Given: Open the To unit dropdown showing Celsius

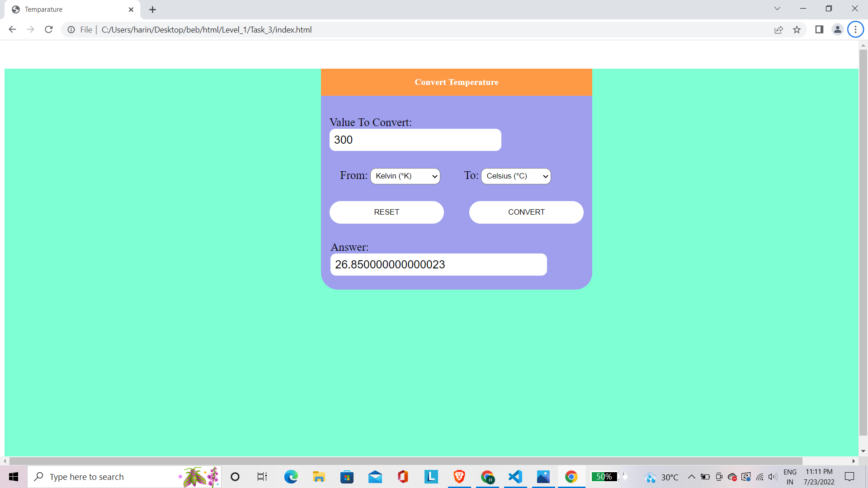Looking at the screenshot, I should [x=515, y=176].
